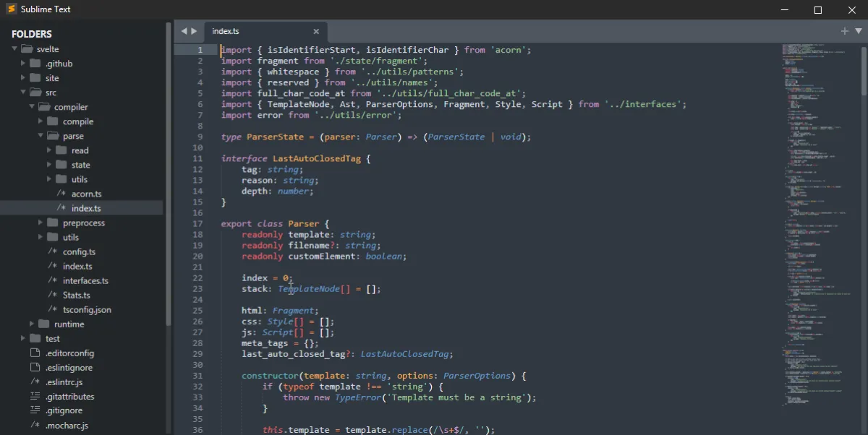Expand the test folder arrow
Screen dimensions: 868x435
[24, 338]
